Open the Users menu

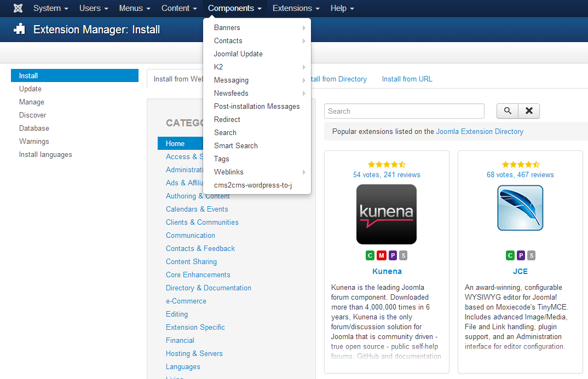pyautogui.click(x=94, y=8)
